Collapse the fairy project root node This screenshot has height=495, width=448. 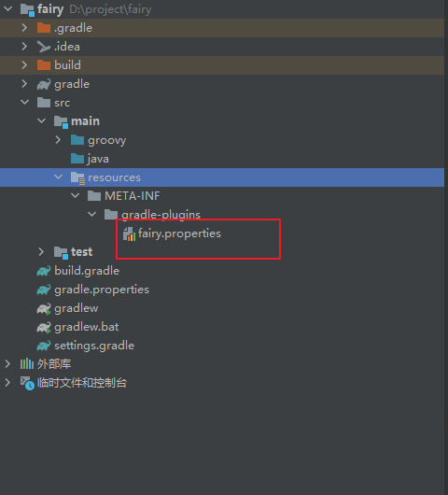pyautogui.click(x=7, y=8)
